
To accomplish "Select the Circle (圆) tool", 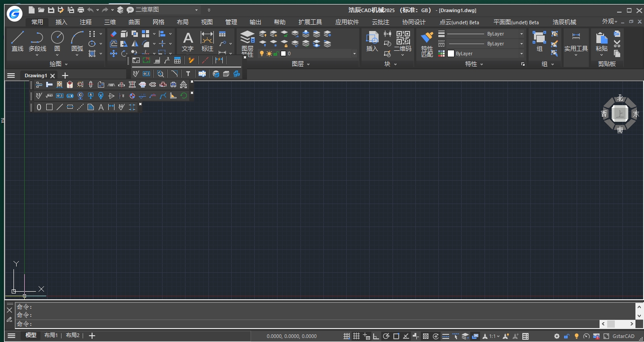I will tap(57, 41).
